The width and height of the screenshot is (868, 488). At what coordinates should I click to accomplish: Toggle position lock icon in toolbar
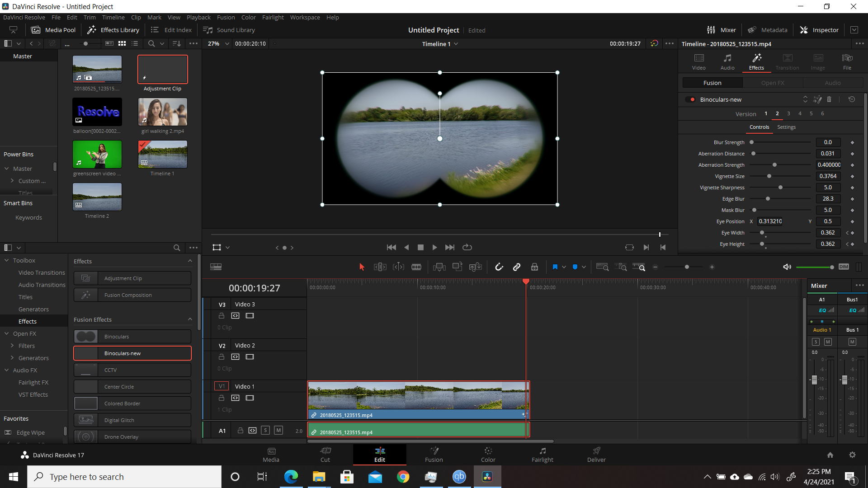tap(534, 267)
